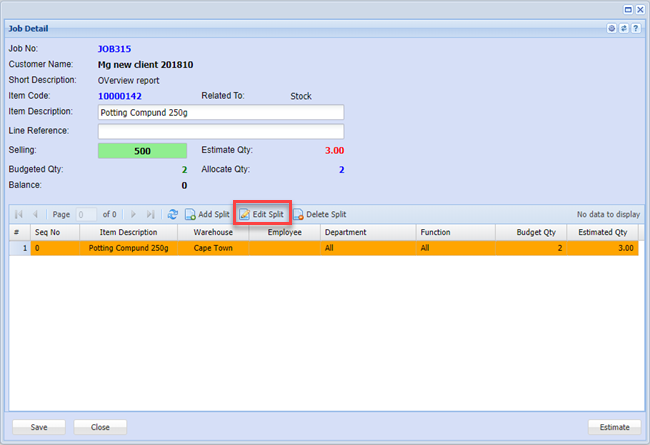Click the green Selling value field
Screen dimensions: 650x445
point(142,150)
